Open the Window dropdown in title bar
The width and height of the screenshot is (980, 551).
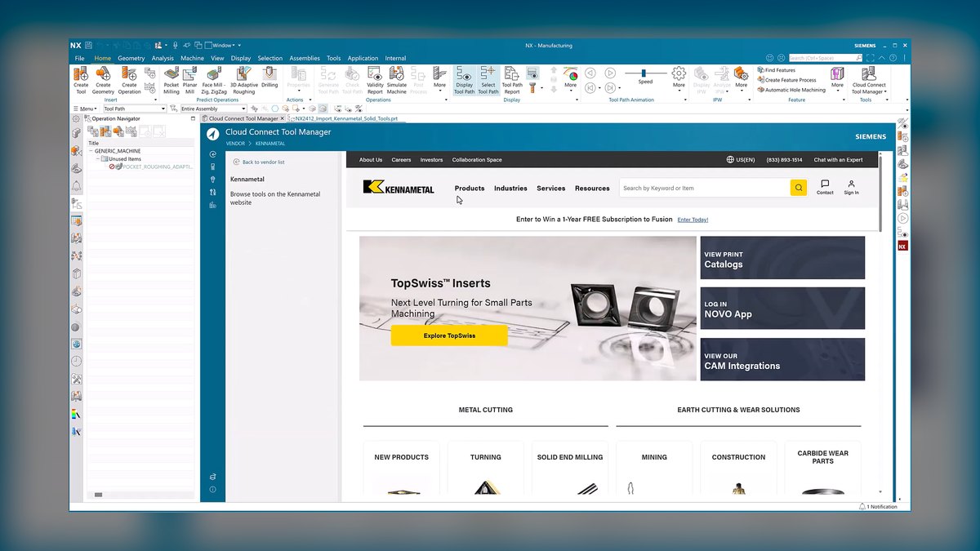222,45
